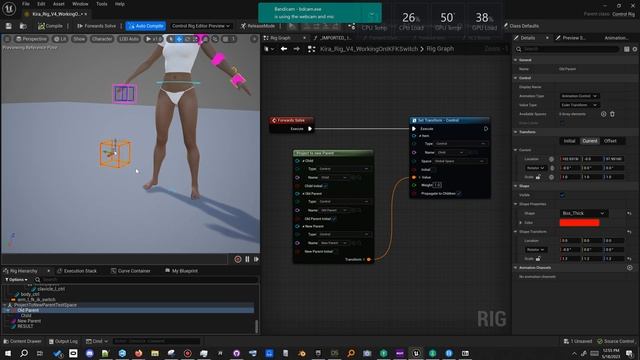Screen dimensions: 640x360
Task: Click the red shape Color swatch
Action: 580,222
